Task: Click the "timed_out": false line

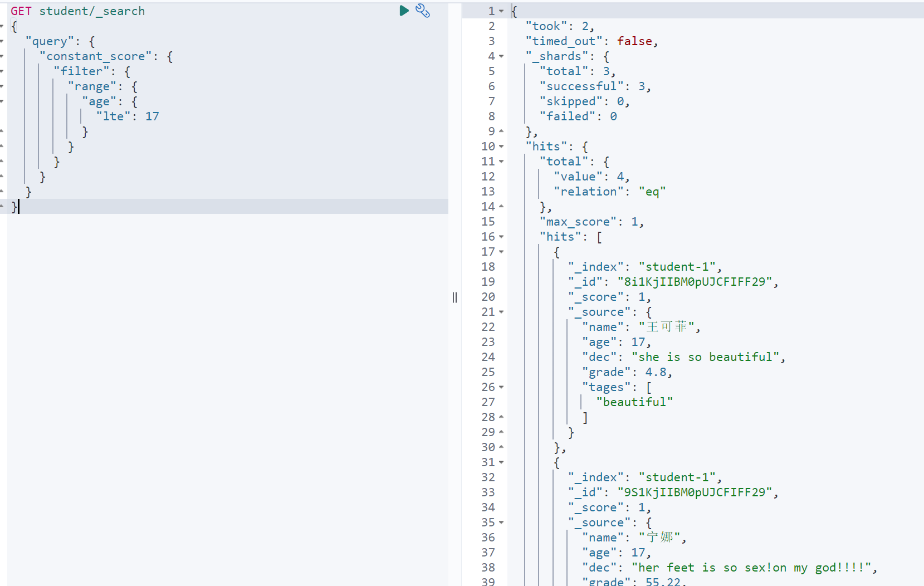Action: tap(591, 41)
